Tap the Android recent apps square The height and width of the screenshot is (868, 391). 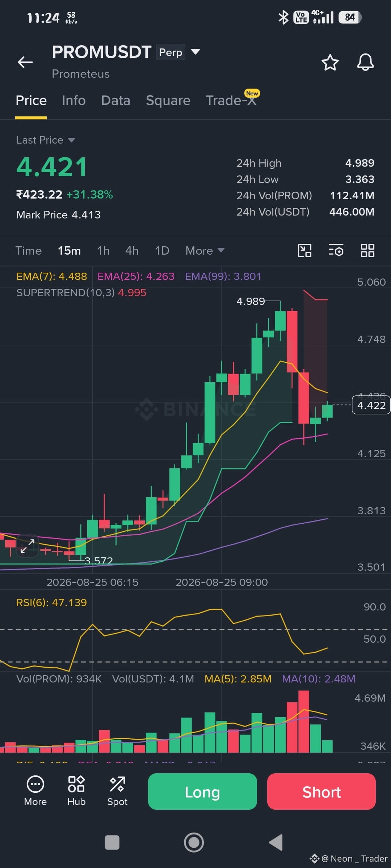(x=112, y=842)
